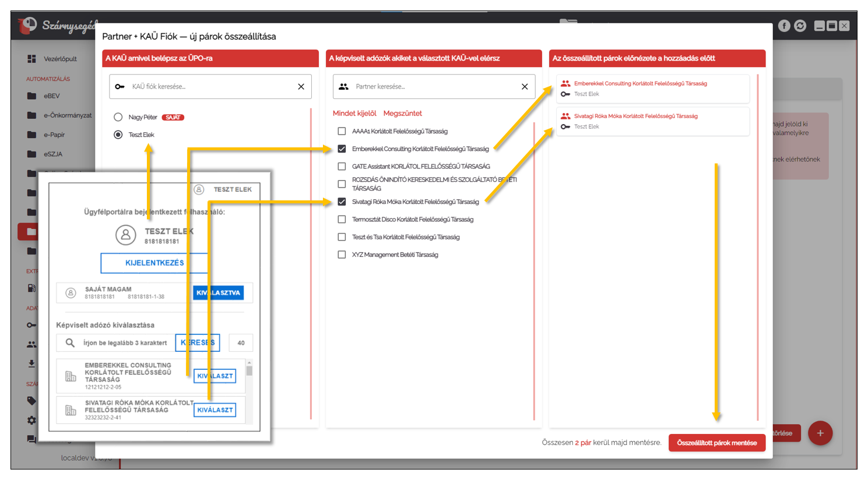This screenshot has width=868, height=480.
Task: Check AAAA1 Korlátolt Felelősségű Társaság checkbox
Action: tap(342, 131)
